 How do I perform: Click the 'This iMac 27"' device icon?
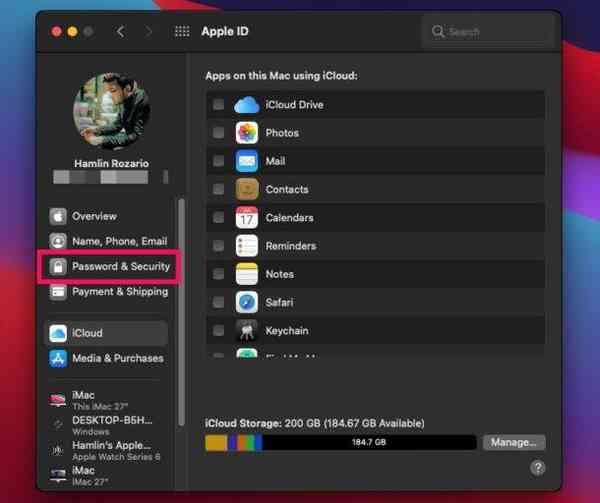[58, 400]
